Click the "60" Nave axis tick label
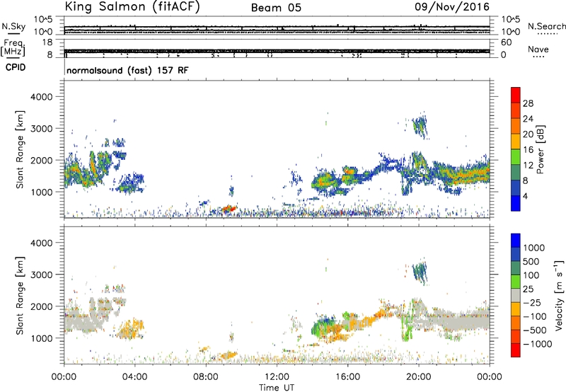Viewport: 566px width, 392px height. tap(506, 42)
